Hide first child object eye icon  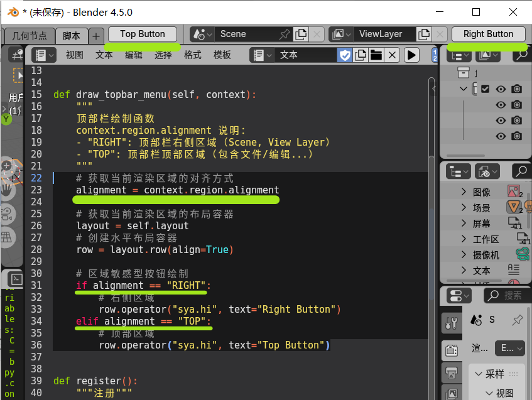(x=501, y=105)
